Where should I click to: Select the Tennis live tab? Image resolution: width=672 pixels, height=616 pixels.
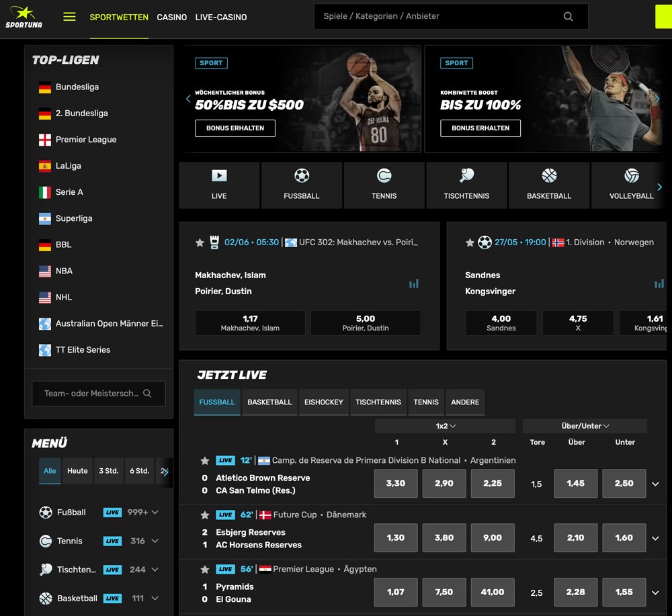[426, 402]
